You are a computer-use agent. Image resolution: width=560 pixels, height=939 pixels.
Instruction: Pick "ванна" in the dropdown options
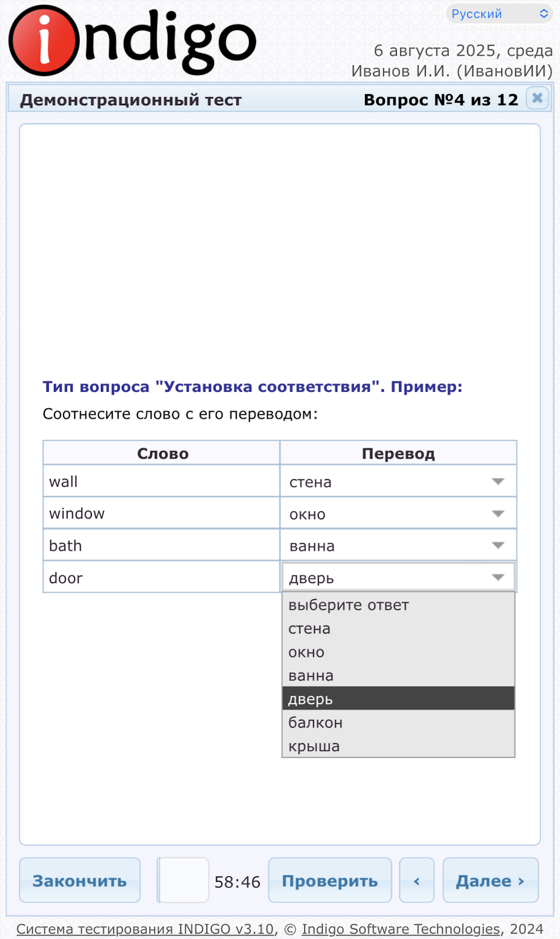pyautogui.click(x=311, y=676)
